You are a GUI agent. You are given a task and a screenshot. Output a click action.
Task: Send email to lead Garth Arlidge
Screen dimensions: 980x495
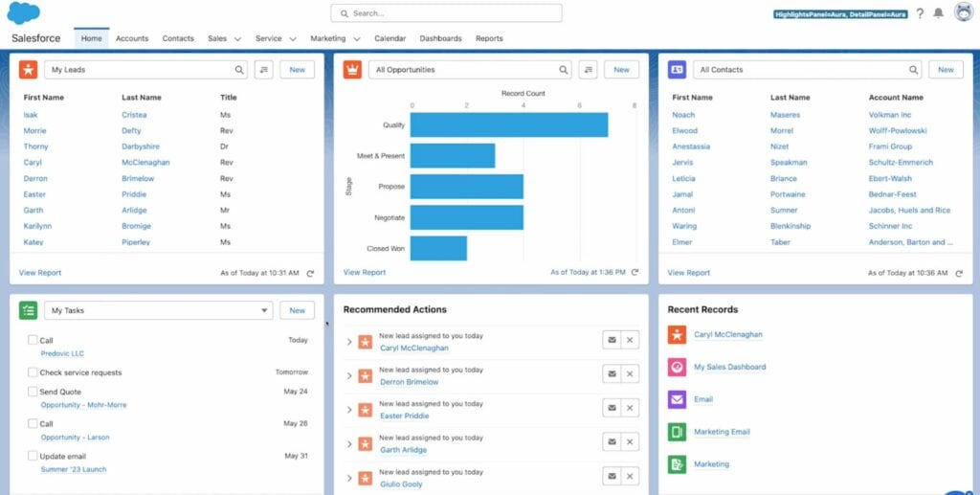coord(612,442)
